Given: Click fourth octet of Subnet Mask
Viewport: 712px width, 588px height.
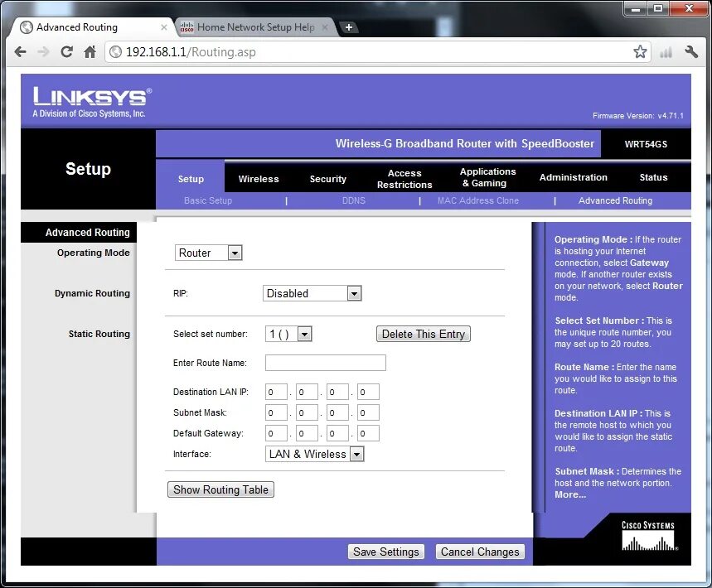Looking at the screenshot, I should pyautogui.click(x=368, y=413).
